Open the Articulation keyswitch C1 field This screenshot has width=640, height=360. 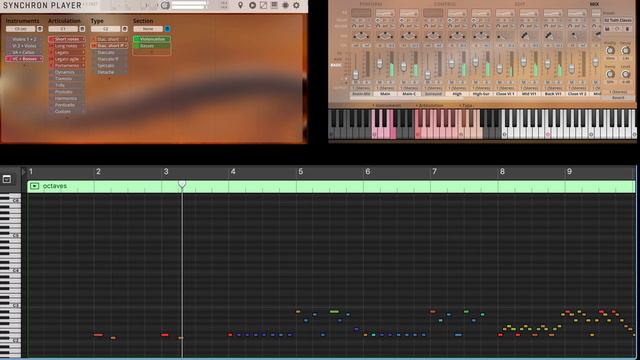(63, 29)
